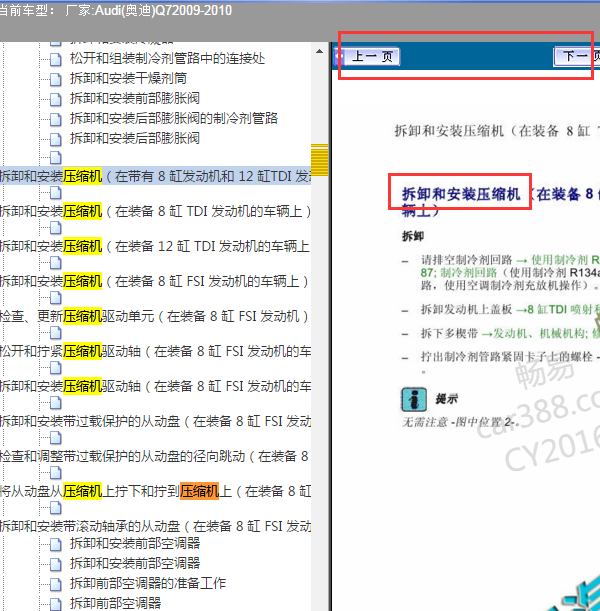Open 拆卸和安装压缩机（在装备 8 缸 FSI 发动机的车辆上）
This screenshot has width=600, height=611.
(x=155, y=281)
